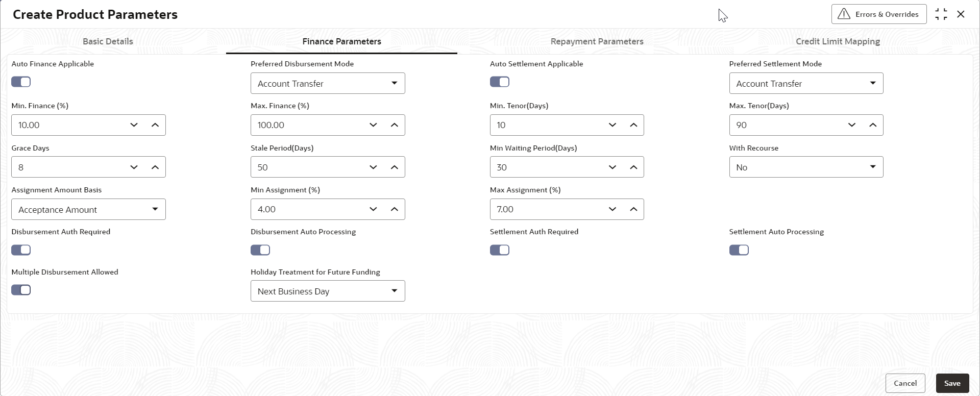Image resolution: width=980 pixels, height=396 pixels.
Task: Increase Max Assignment (%) with up chevron
Action: pyautogui.click(x=633, y=209)
